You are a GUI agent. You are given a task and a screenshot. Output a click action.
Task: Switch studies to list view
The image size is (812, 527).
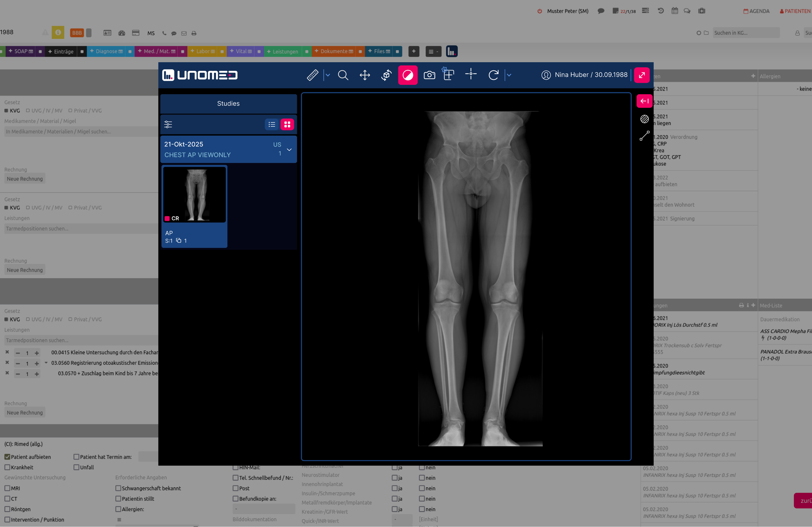[x=272, y=124]
